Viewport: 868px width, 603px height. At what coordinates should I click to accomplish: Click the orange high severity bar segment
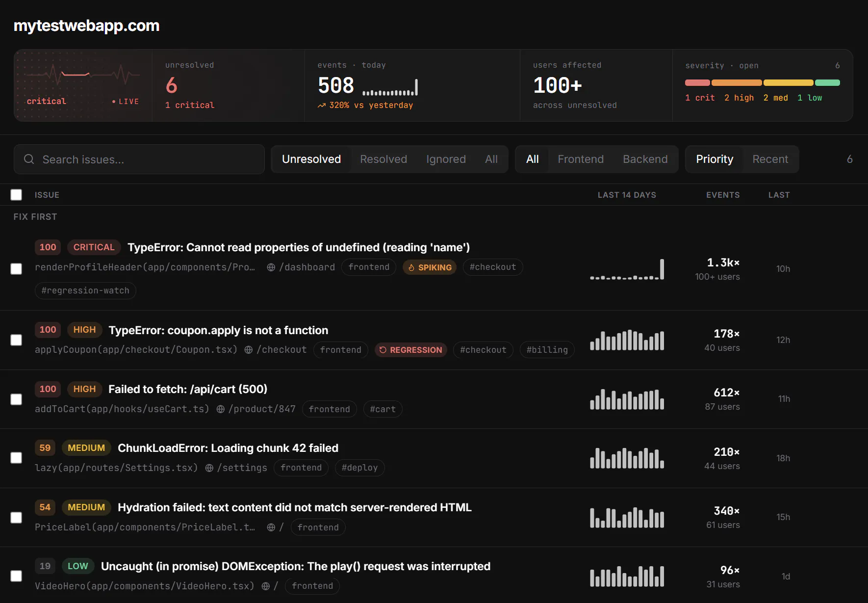[737, 83]
